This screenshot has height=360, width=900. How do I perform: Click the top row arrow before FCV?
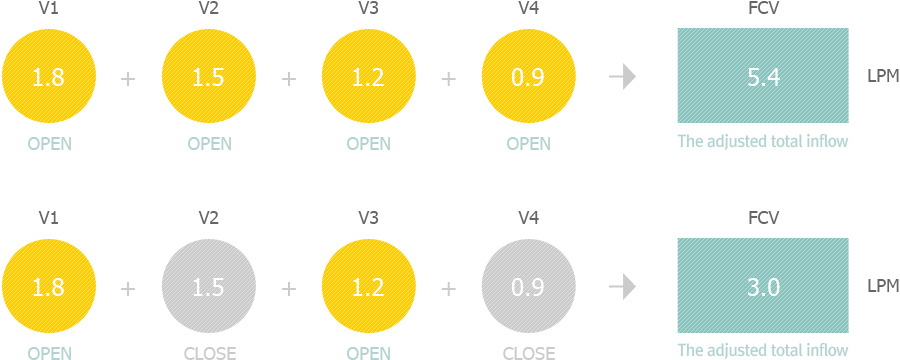(622, 77)
